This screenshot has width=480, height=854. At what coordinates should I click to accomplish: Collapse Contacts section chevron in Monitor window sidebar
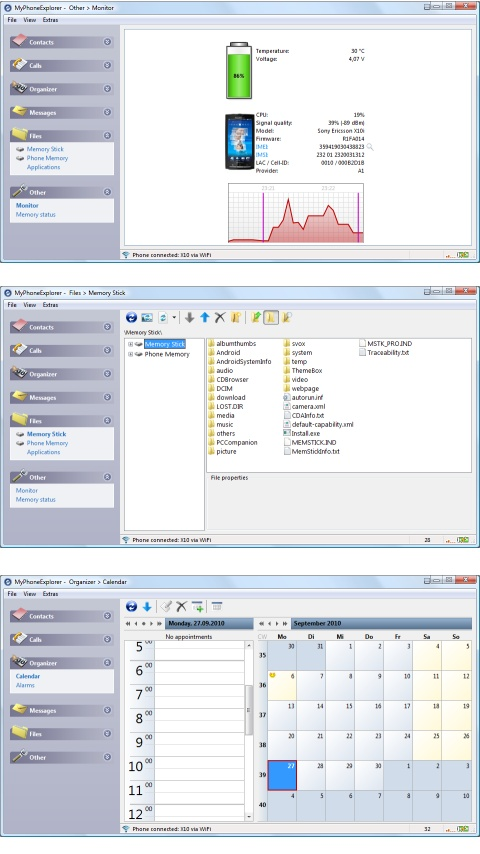point(107,42)
